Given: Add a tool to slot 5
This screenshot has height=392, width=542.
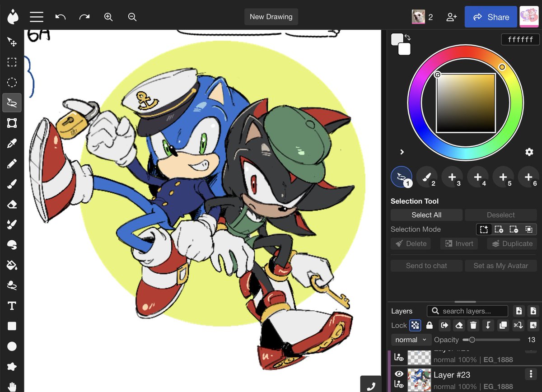Looking at the screenshot, I should click(x=503, y=177).
